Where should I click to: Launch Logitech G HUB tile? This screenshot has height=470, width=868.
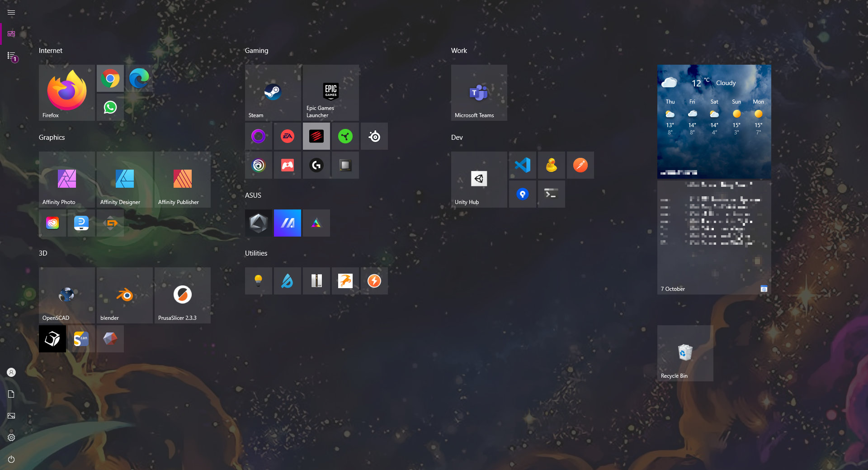coord(316,165)
